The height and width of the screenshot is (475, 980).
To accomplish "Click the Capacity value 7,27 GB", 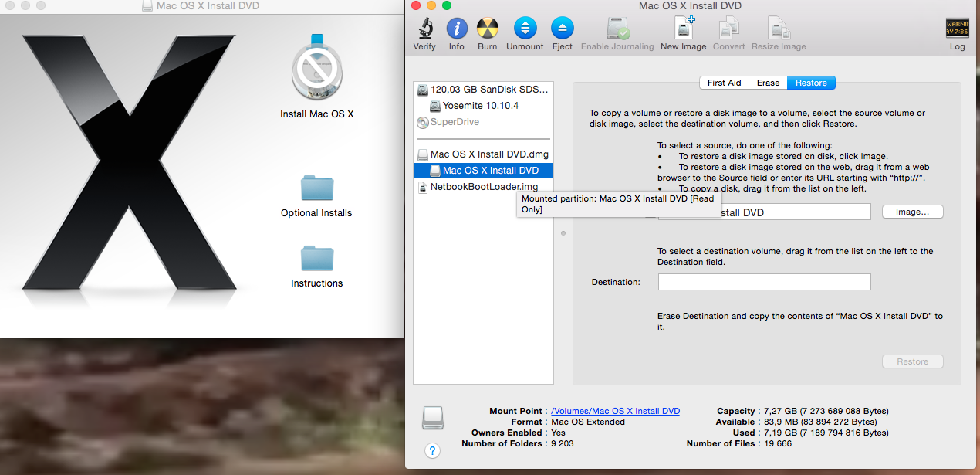I will pos(825,412).
